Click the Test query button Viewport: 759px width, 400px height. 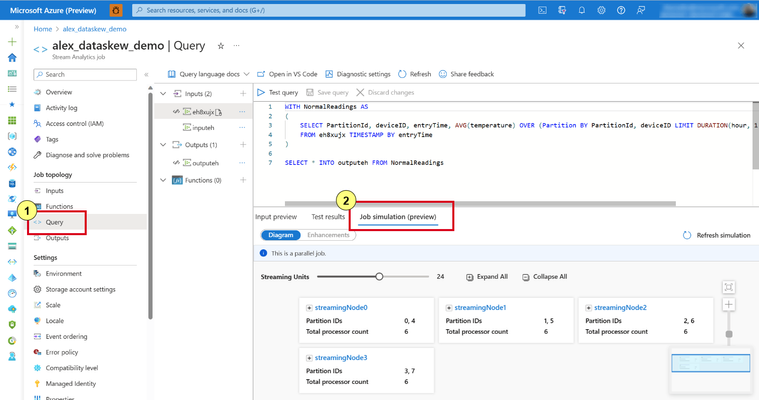(278, 92)
